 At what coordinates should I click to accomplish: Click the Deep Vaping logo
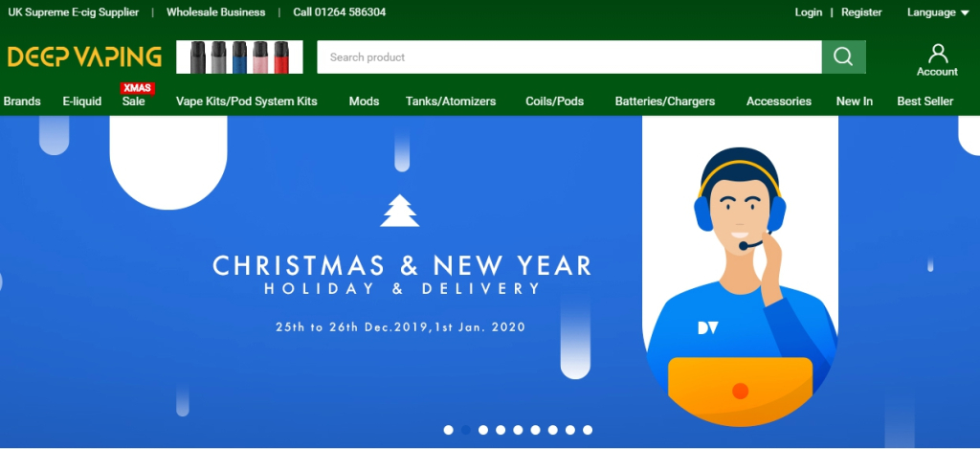tap(84, 56)
